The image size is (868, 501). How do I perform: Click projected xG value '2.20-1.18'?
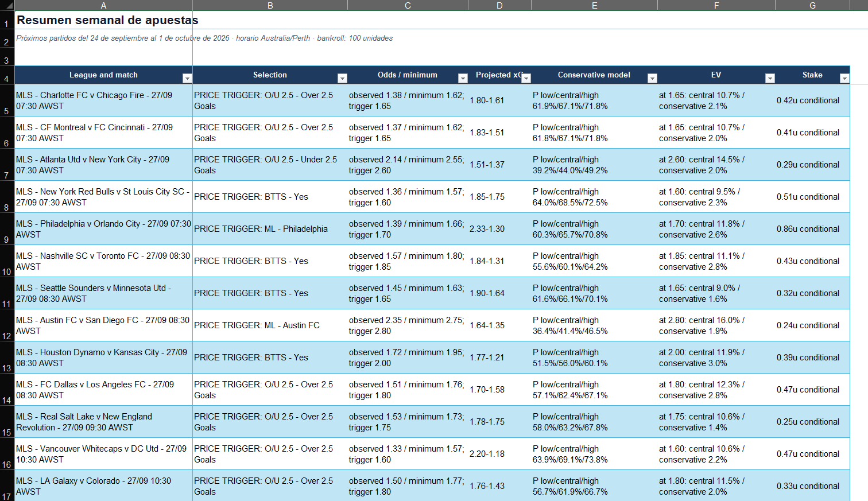point(500,454)
